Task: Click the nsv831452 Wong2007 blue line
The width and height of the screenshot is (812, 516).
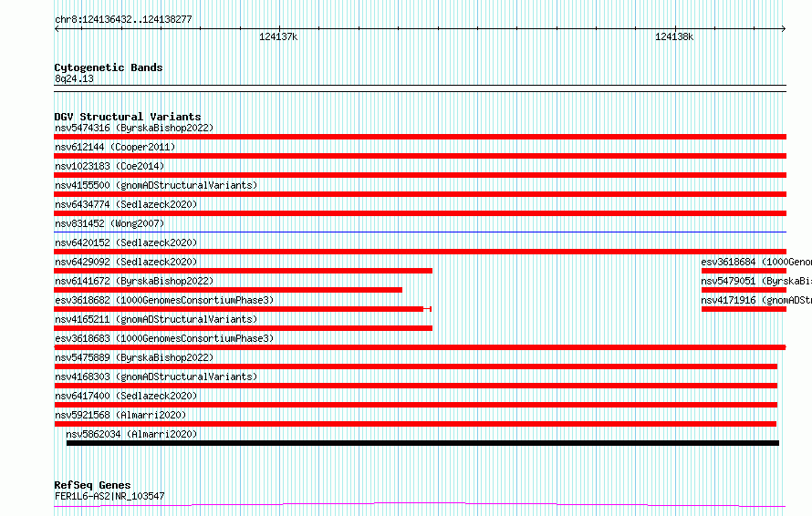Action: point(420,232)
